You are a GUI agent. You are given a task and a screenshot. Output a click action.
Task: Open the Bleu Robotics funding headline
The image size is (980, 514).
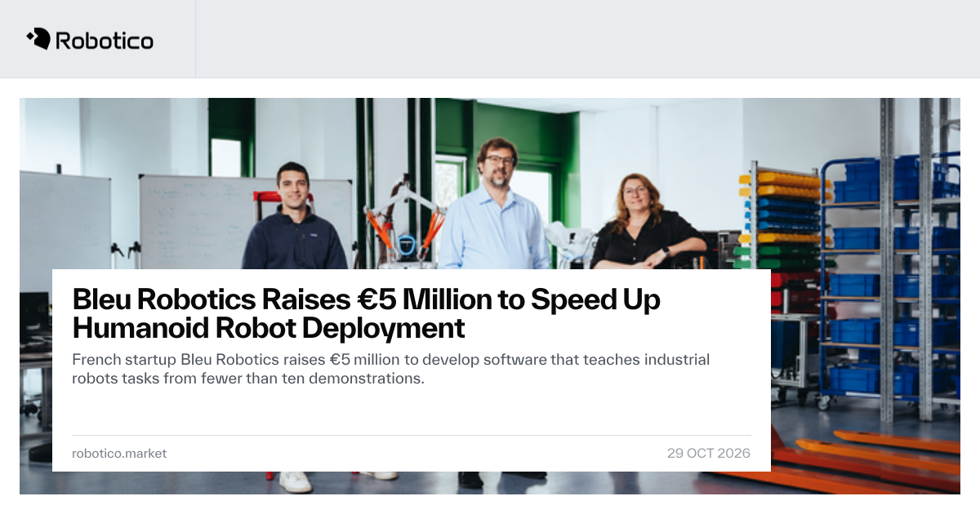pos(366,314)
